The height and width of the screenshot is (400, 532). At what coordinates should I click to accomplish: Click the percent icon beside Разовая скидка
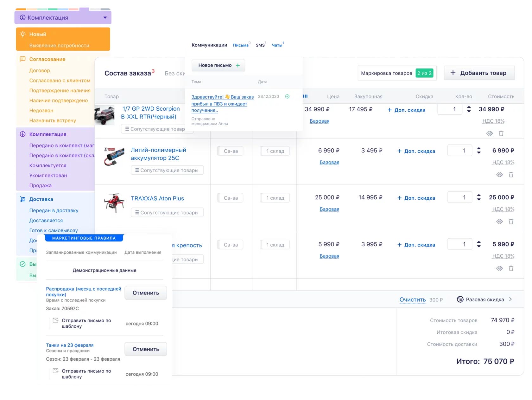click(x=460, y=299)
